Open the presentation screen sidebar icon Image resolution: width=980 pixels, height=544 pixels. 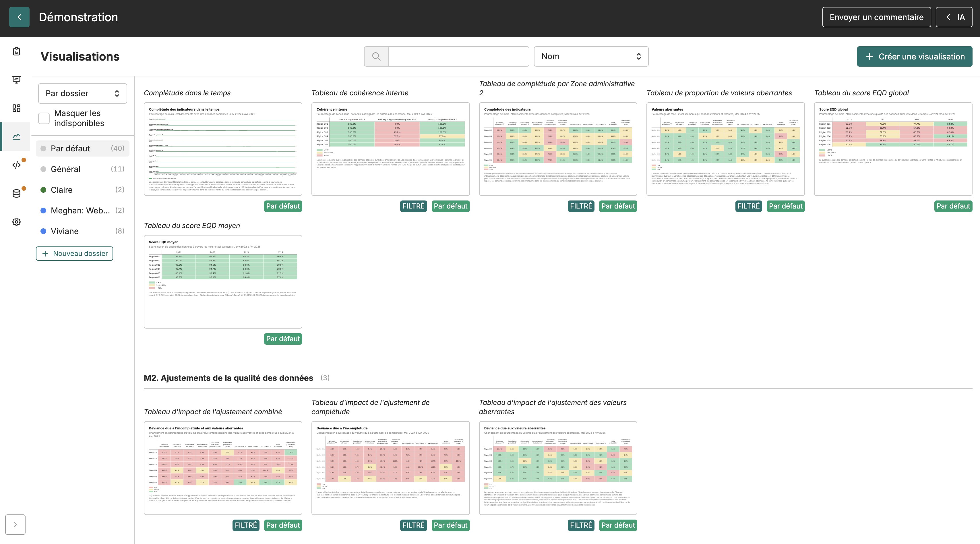tap(16, 80)
